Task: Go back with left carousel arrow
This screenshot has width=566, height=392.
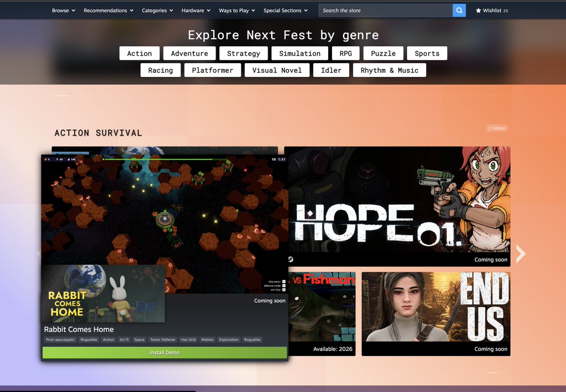Action: (38, 254)
